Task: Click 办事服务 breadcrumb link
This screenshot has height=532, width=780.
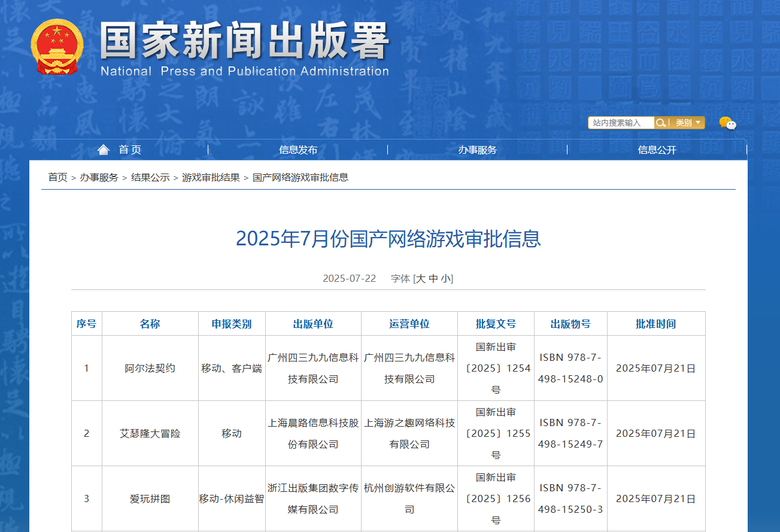Action: tap(99, 177)
